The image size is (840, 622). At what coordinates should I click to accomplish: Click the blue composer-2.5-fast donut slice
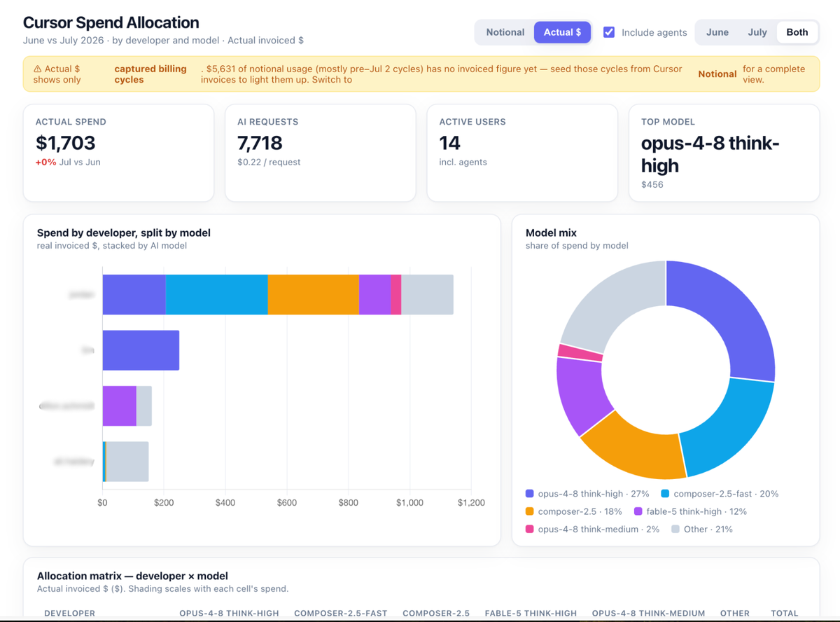721,428
